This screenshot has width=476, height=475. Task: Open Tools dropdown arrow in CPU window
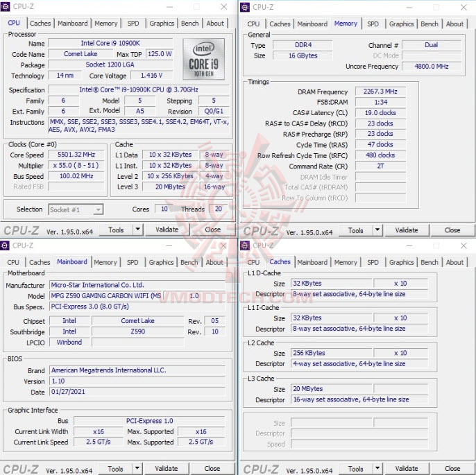pos(138,230)
